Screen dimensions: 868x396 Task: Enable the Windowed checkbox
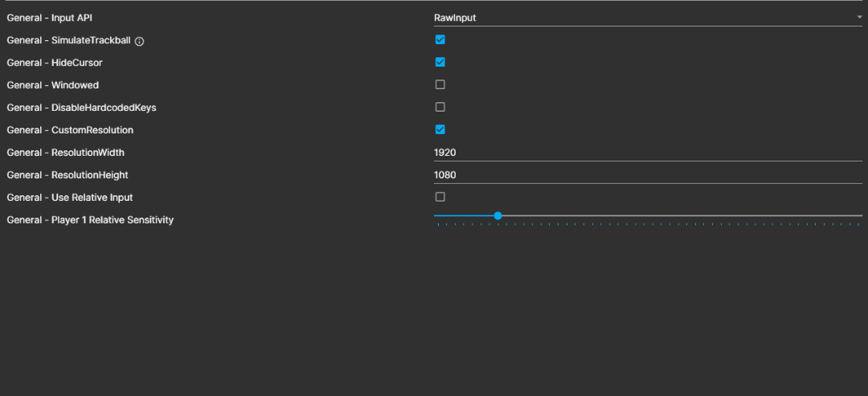(x=440, y=84)
